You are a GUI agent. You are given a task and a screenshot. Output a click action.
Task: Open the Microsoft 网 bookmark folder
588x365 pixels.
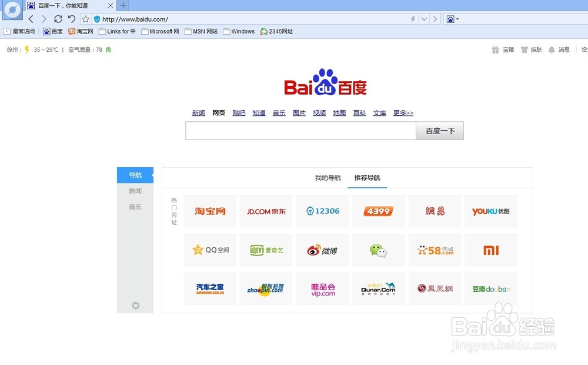coord(160,32)
